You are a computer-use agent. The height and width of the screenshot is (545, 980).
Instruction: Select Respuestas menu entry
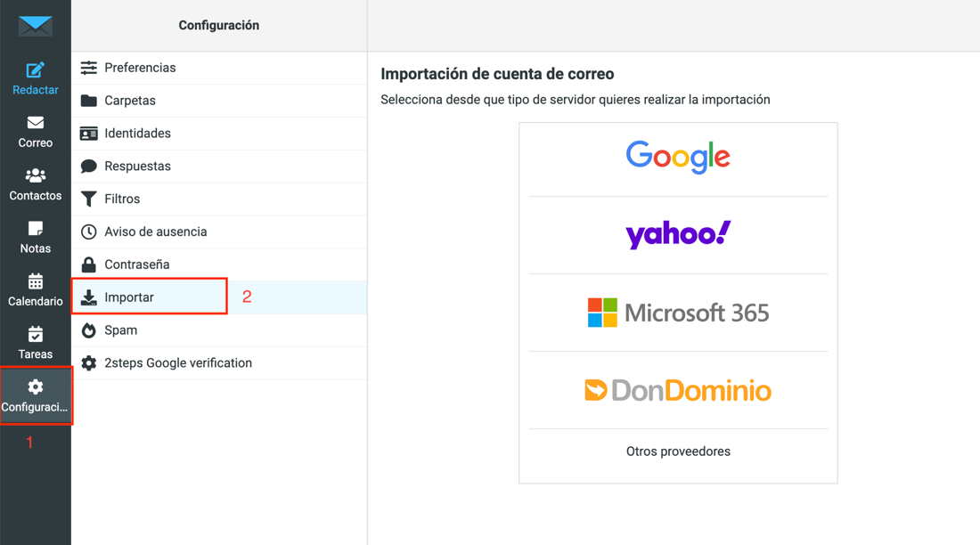click(x=137, y=167)
